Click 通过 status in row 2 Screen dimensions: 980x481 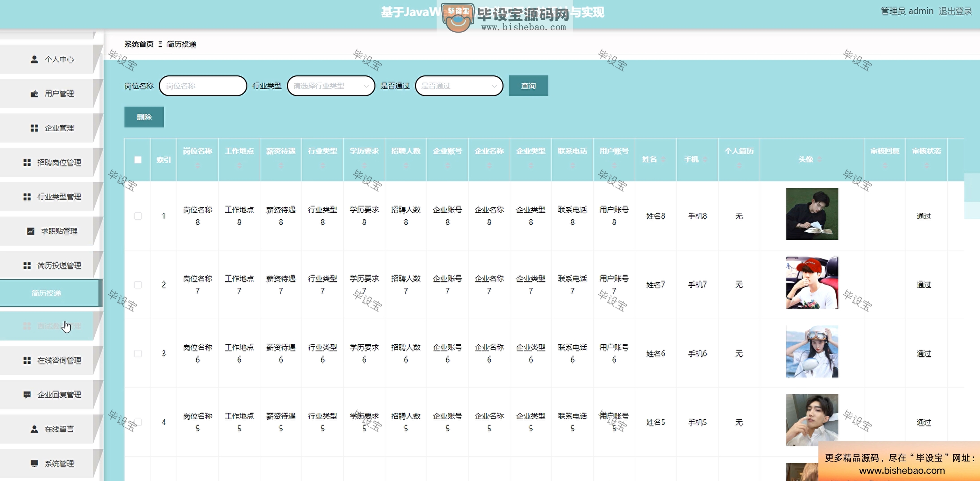924,285
